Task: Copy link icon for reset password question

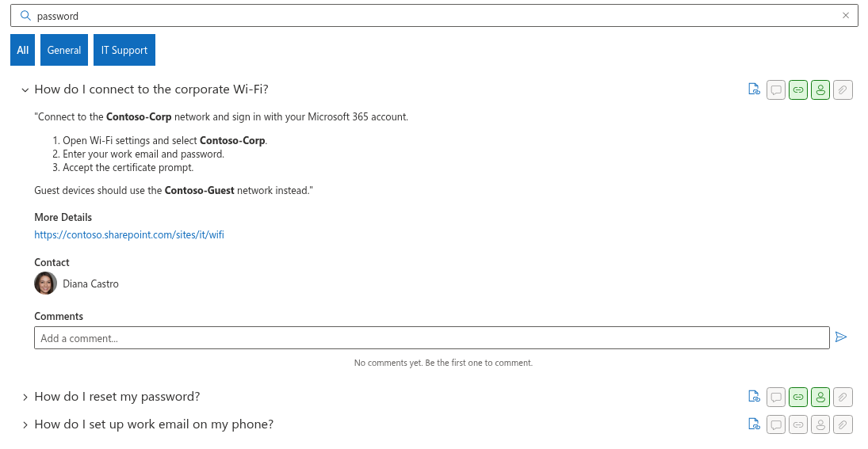Action: [x=754, y=397]
